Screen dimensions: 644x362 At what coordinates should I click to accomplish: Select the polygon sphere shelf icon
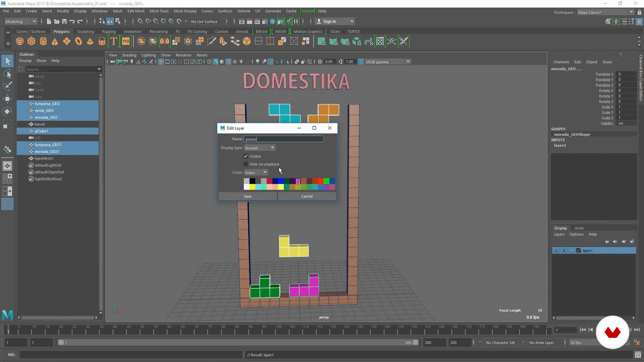(x=20, y=42)
